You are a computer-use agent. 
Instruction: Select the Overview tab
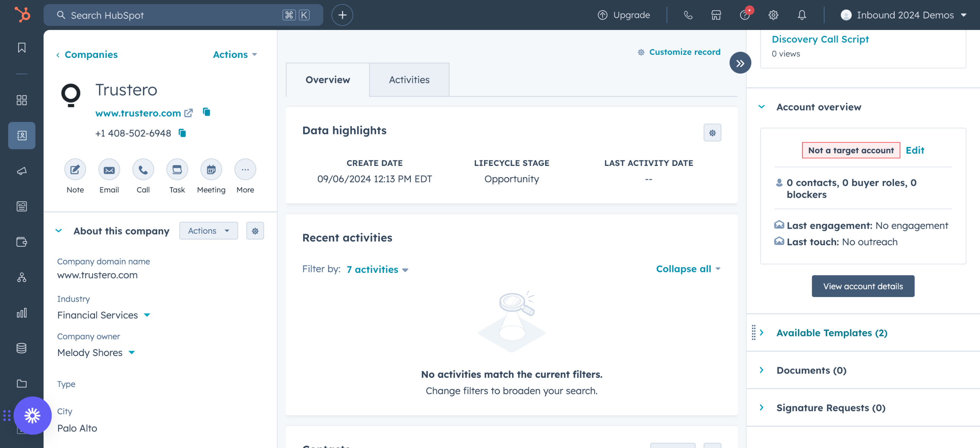tap(327, 80)
